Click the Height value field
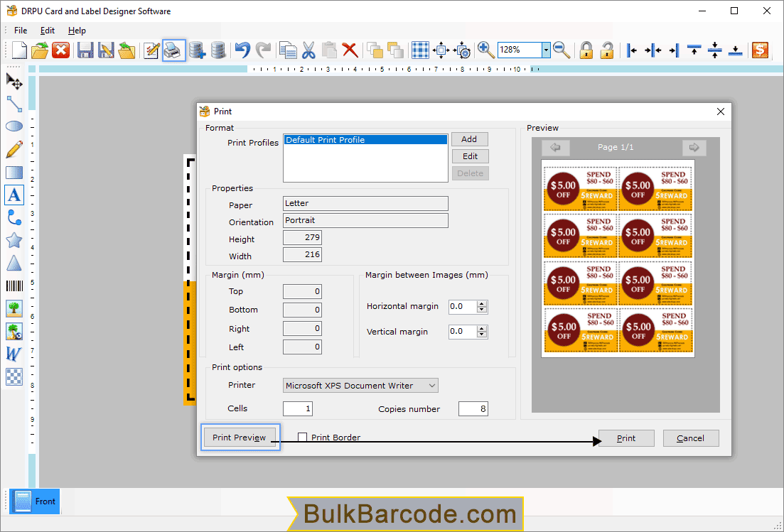Image resolution: width=784 pixels, height=532 pixels. click(302, 237)
